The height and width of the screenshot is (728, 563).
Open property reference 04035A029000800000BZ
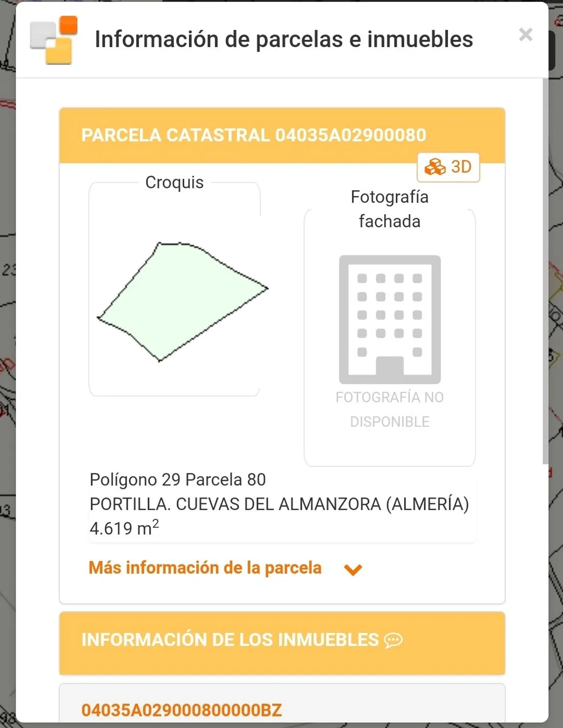(x=181, y=710)
